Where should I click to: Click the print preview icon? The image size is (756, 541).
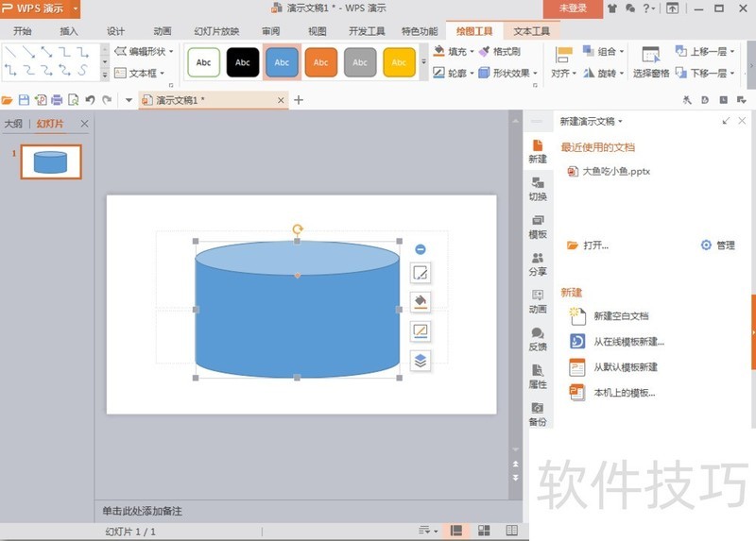click(74, 100)
